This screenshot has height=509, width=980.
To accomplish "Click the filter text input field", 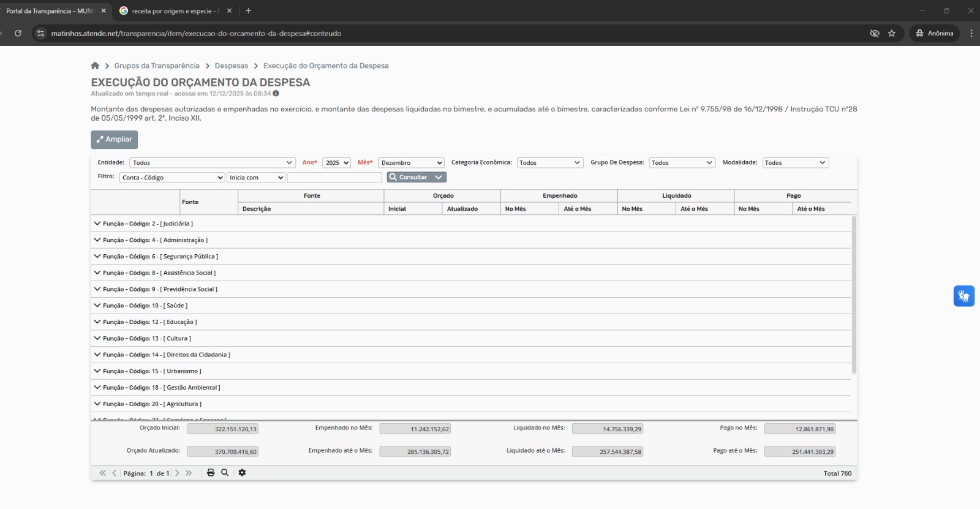I will (x=334, y=178).
